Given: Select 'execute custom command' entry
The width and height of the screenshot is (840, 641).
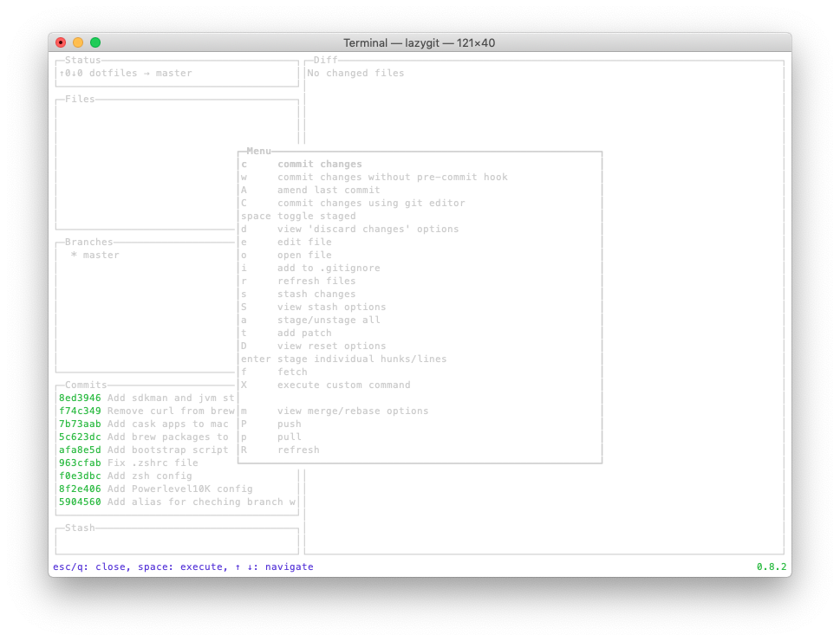Looking at the screenshot, I should tap(420, 385).
